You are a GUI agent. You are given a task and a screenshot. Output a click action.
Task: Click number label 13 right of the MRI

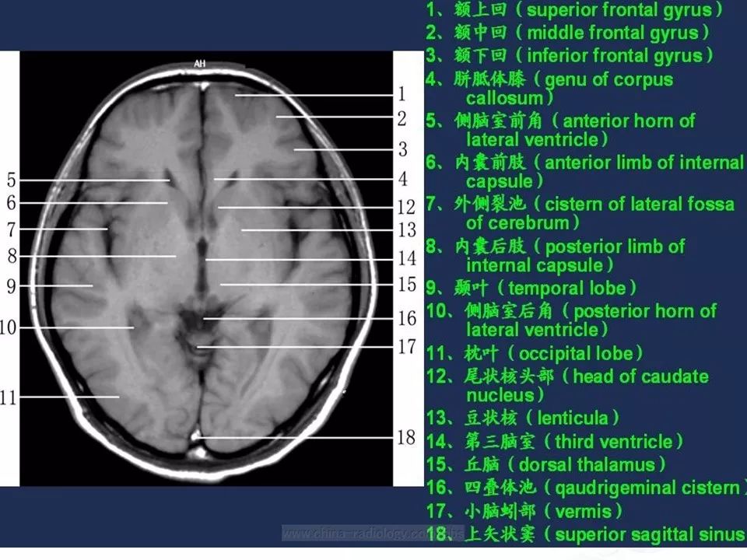point(407,230)
